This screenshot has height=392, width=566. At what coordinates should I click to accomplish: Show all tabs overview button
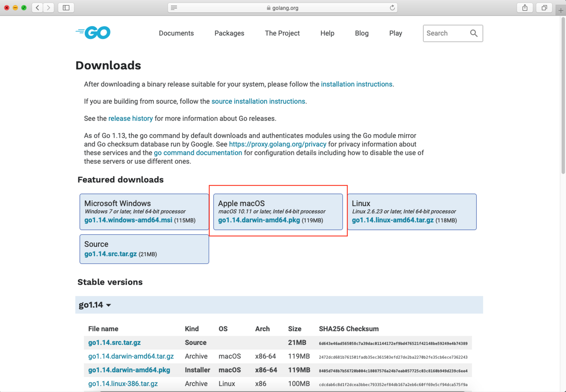pos(544,8)
